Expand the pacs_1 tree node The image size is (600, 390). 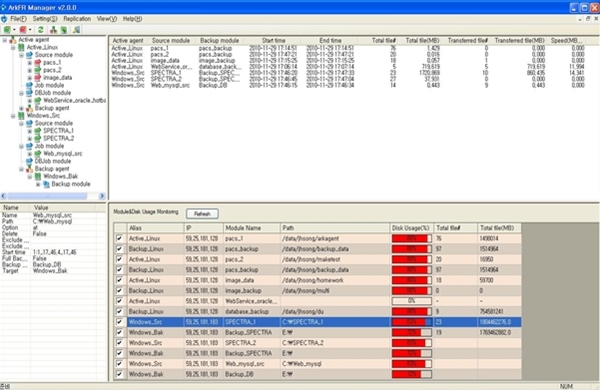30,62
